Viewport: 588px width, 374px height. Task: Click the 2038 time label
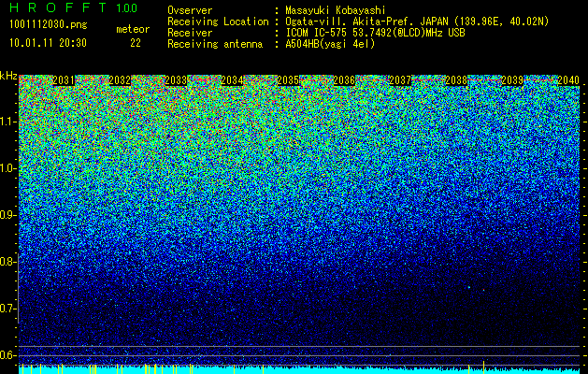(x=456, y=80)
